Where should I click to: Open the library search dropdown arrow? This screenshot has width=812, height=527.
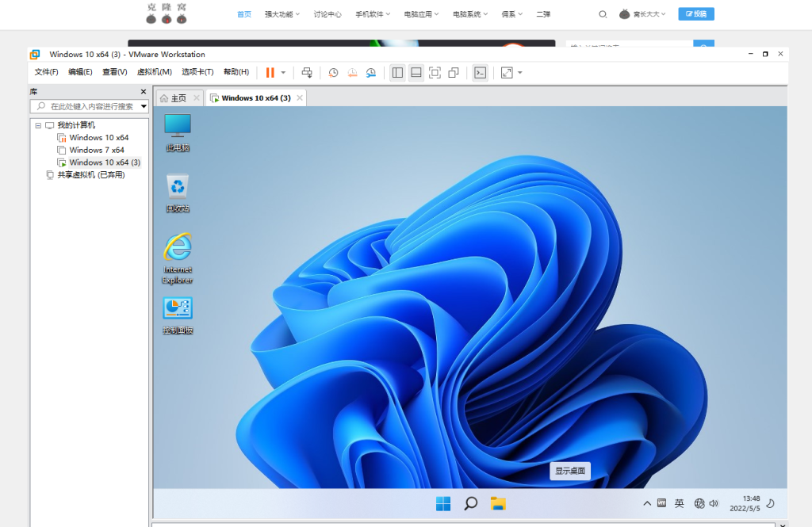point(144,106)
